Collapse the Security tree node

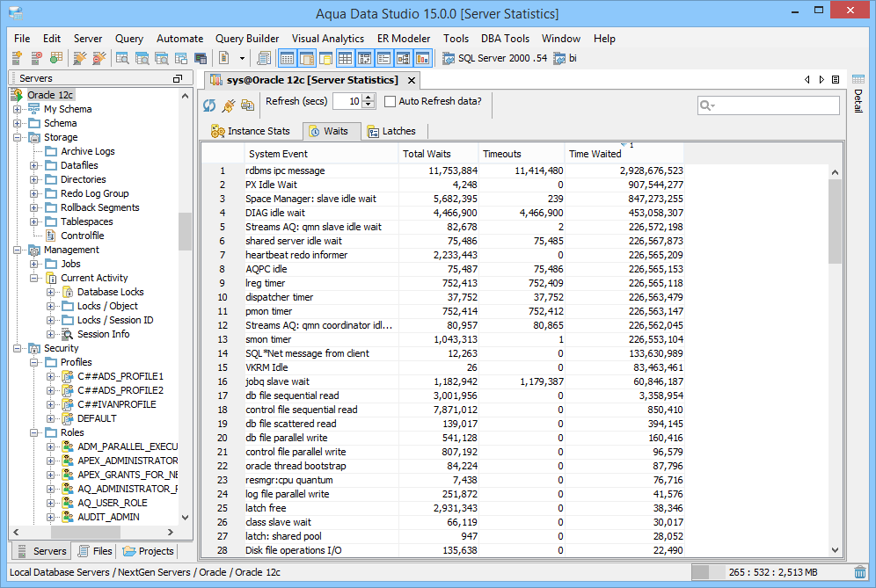coord(18,348)
